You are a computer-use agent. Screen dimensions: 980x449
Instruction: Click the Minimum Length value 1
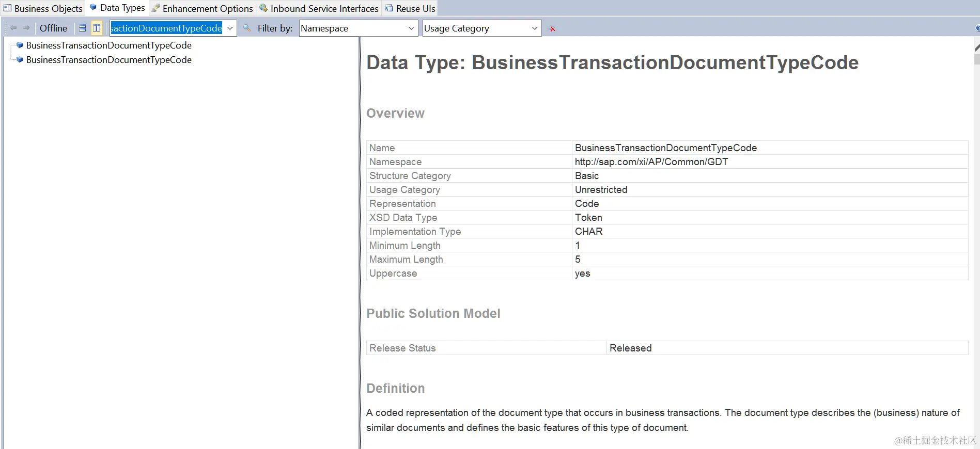coord(578,245)
